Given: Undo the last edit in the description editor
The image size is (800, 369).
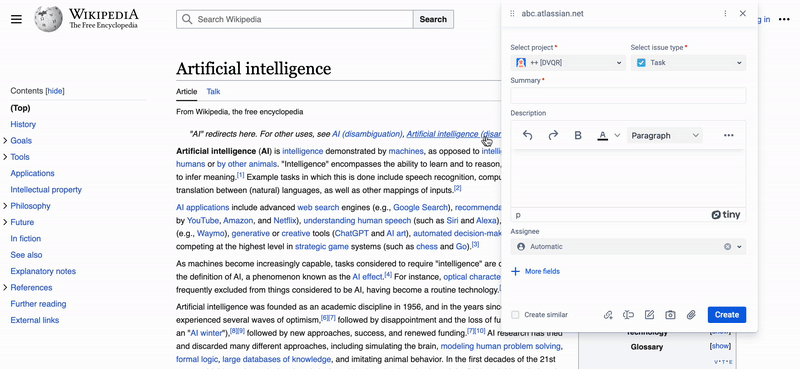Looking at the screenshot, I should [x=528, y=135].
